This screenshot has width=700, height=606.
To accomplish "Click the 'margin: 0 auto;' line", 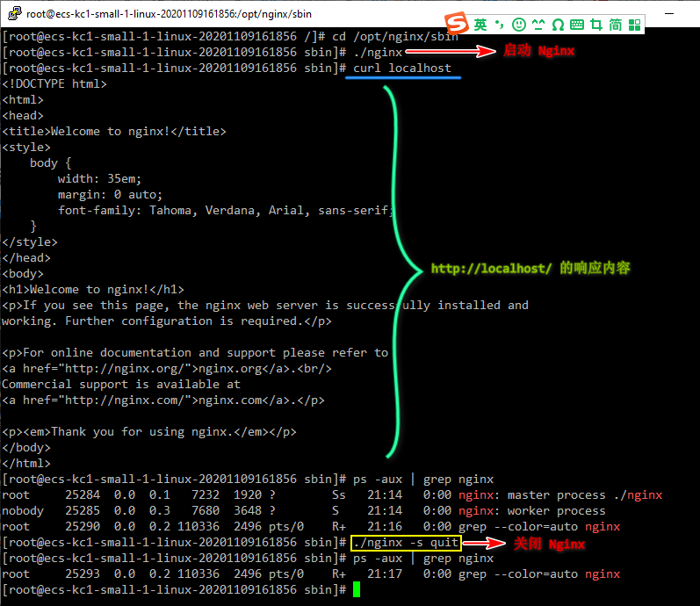I will [110, 195].
